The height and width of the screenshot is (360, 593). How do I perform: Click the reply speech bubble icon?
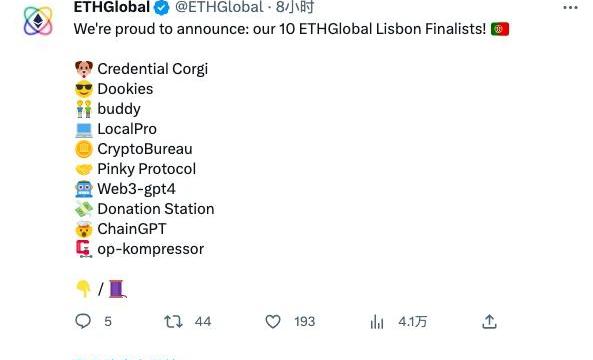(x=83, y=321)
